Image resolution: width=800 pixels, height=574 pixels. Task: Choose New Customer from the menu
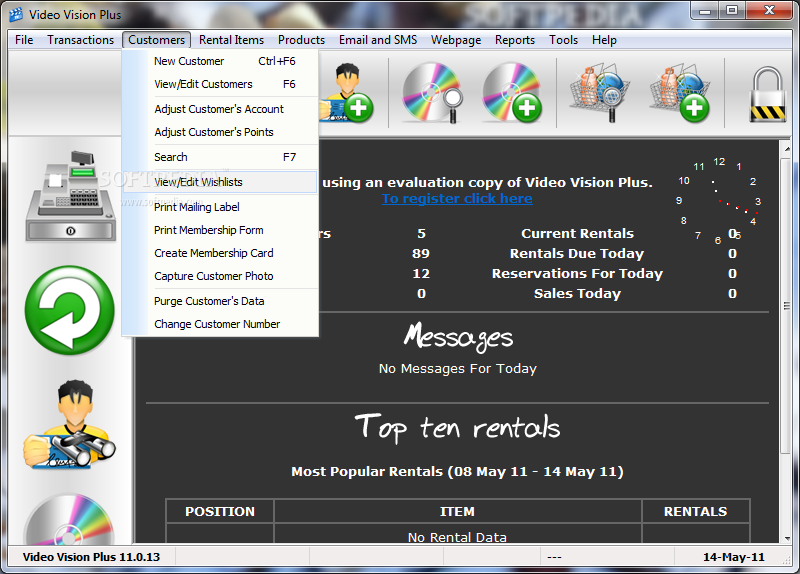coord(220,61)
